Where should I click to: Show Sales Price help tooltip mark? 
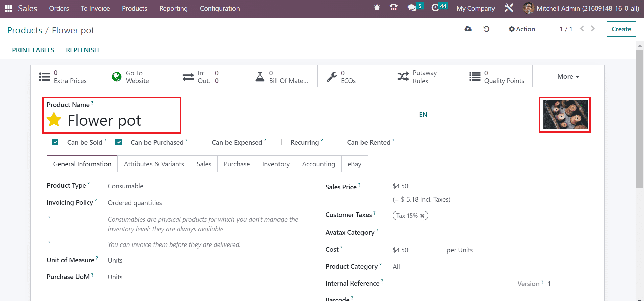[x=359, y=185]
